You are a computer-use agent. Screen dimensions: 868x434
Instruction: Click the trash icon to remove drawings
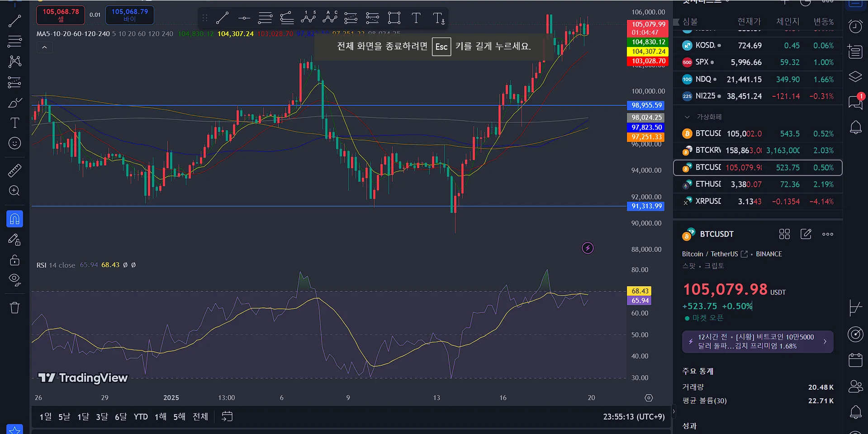pos(14,308)
